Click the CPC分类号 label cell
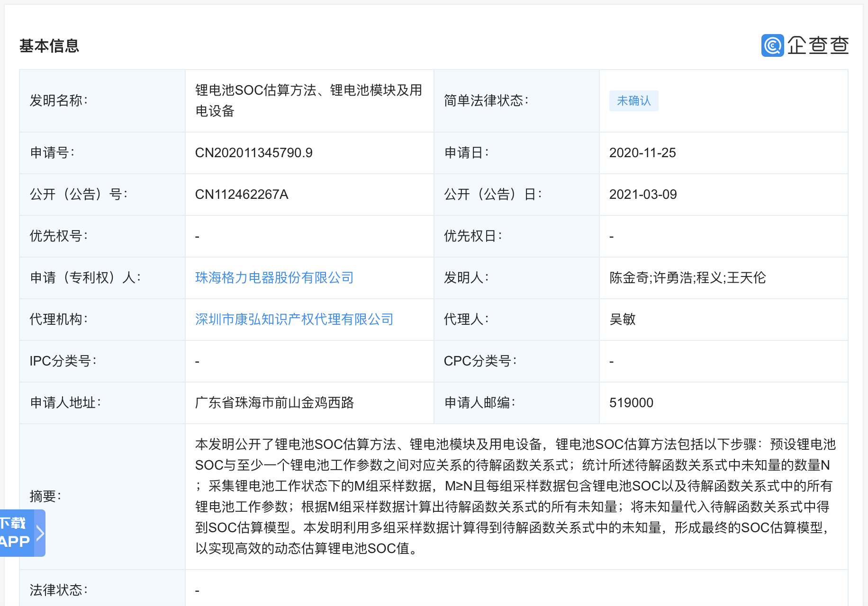The width and height of the screenshot is (868, 606). [516, 361]
